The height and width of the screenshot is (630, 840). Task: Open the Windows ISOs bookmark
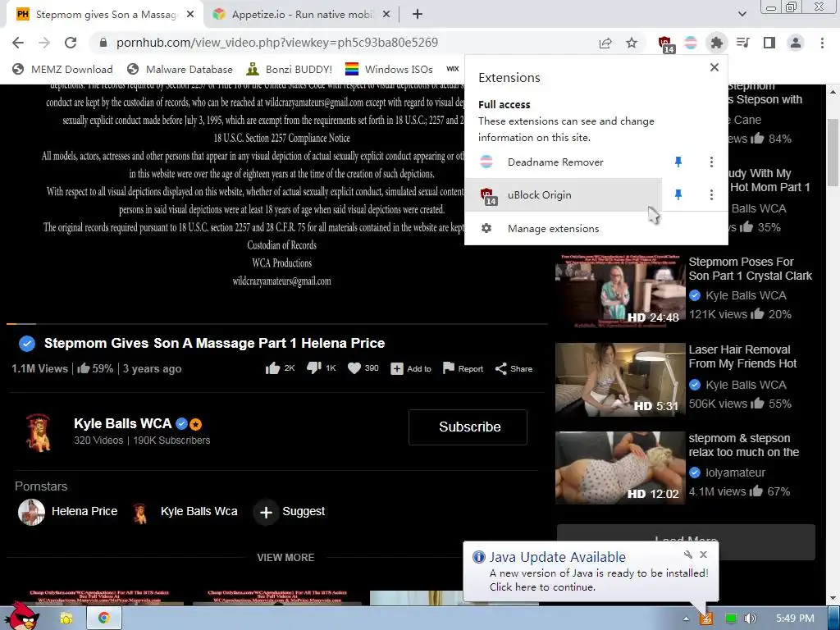(389, 69)
